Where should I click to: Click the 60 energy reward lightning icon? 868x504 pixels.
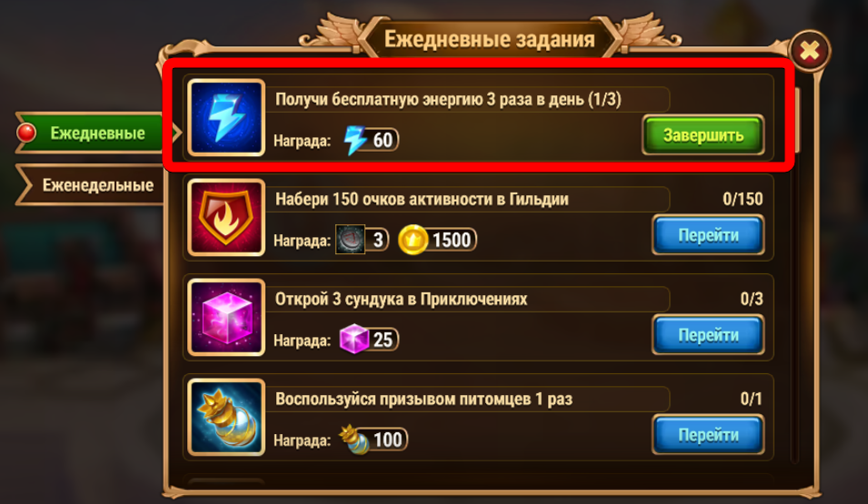pos(354,140)
